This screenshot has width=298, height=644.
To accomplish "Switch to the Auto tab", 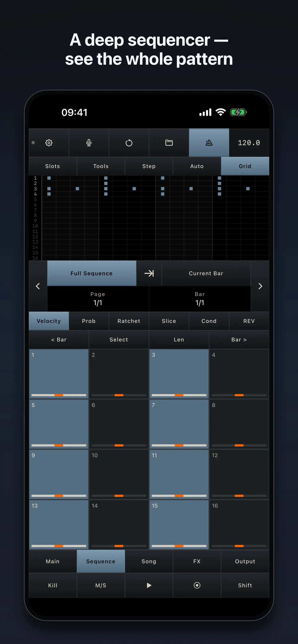I will click(x=197, y=166).
